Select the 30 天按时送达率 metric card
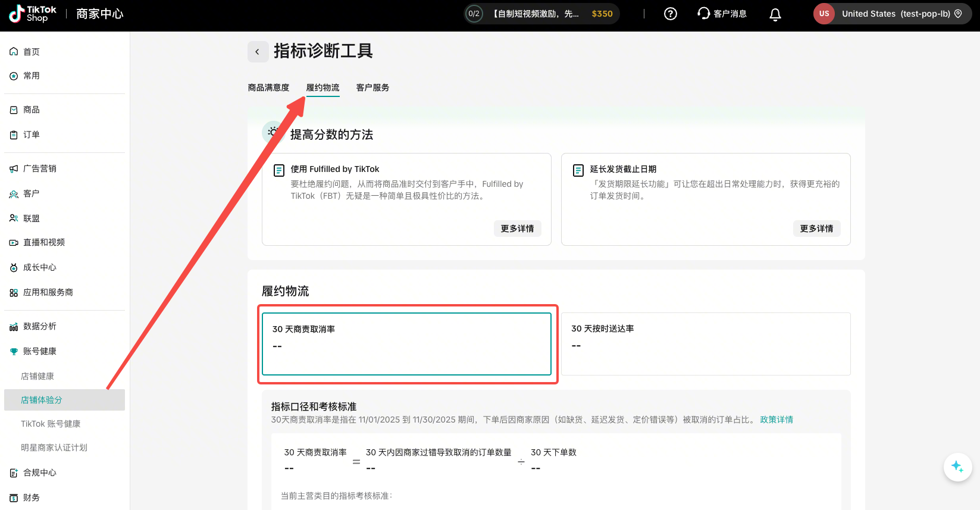The width and height of the screenshot is (980, 510). [x=706, y=343]
